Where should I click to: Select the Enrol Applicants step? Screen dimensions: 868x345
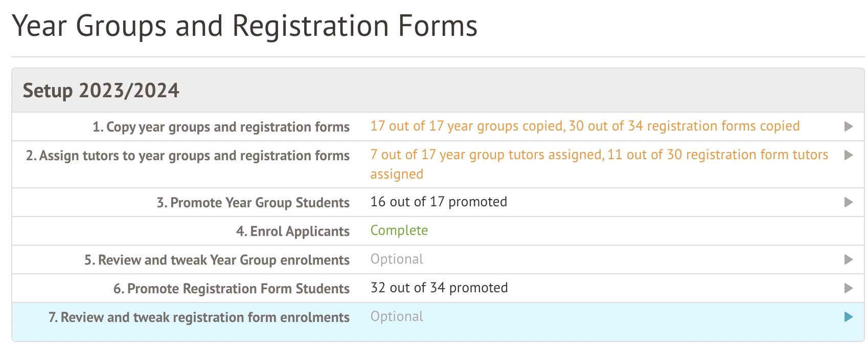(292, 231)
